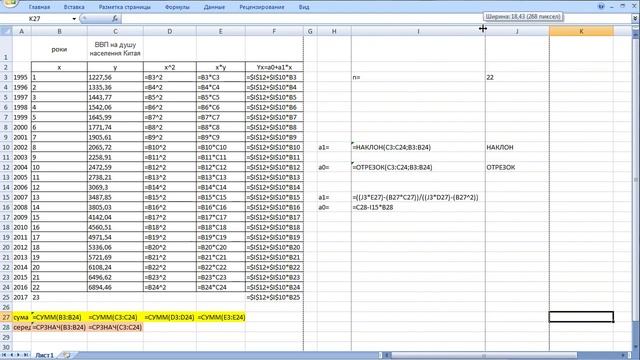Viewport: 640px width, 360px height.
Task: Click next sheet navigation arrow
Action: [x=18, y=356]
